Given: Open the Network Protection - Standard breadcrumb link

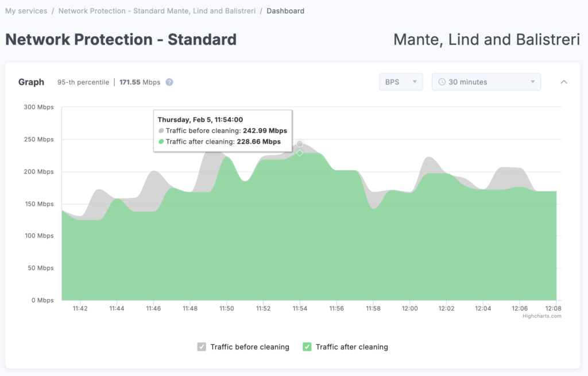Looking at the screenshot, I should click(157, 11).
